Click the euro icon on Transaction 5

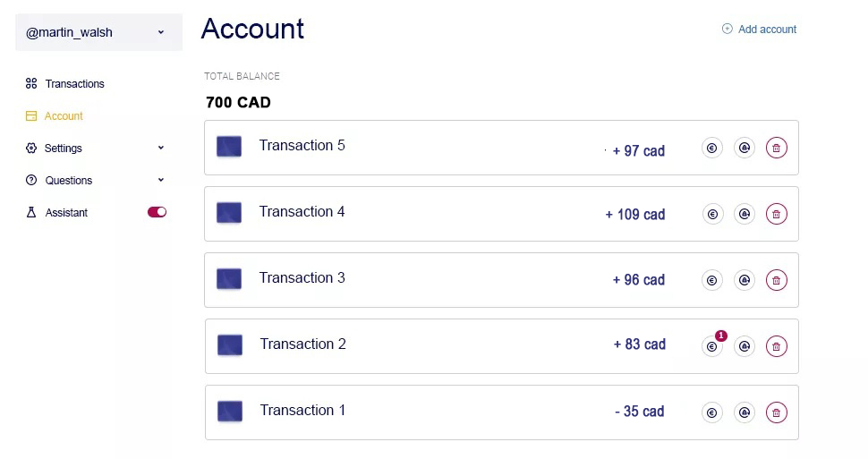pyautogui.click(x=712, y=149)
